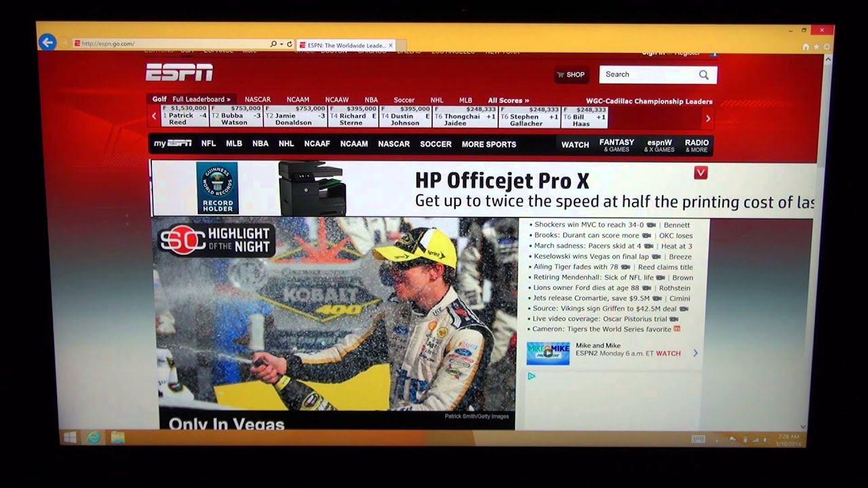Switch scores bar to NASCAR
The image size is (868, 488).
[258, 100]
